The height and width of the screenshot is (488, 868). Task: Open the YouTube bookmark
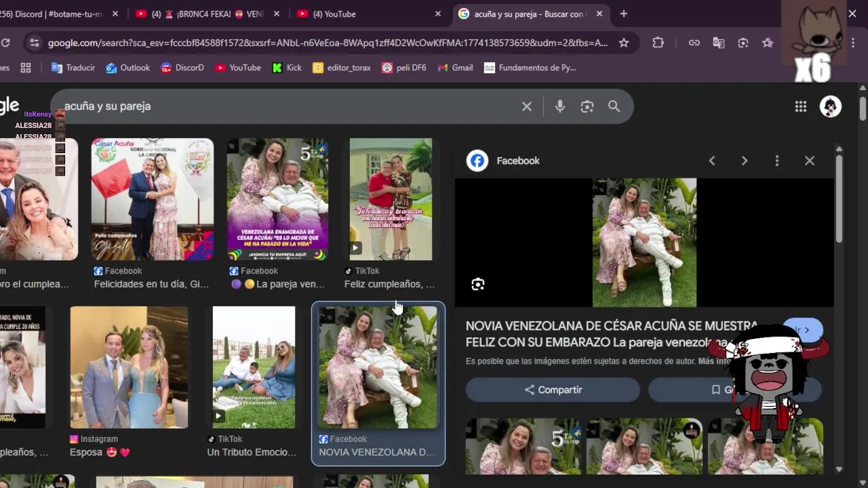(238, 68)
